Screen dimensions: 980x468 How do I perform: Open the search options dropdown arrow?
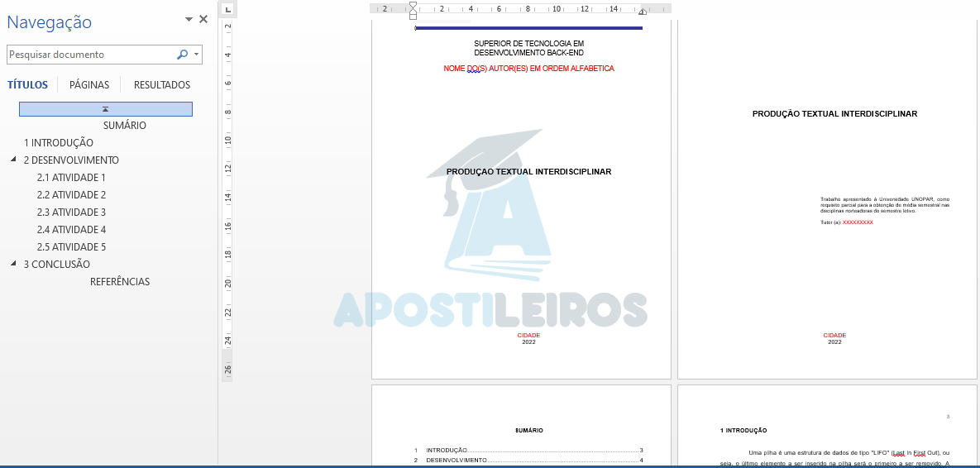197,55
